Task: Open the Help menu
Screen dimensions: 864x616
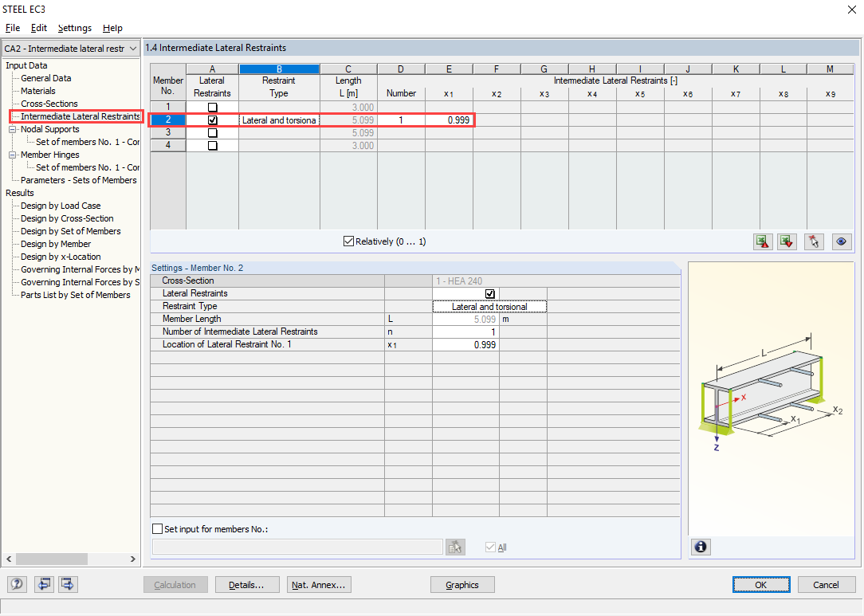Action: 112,28
